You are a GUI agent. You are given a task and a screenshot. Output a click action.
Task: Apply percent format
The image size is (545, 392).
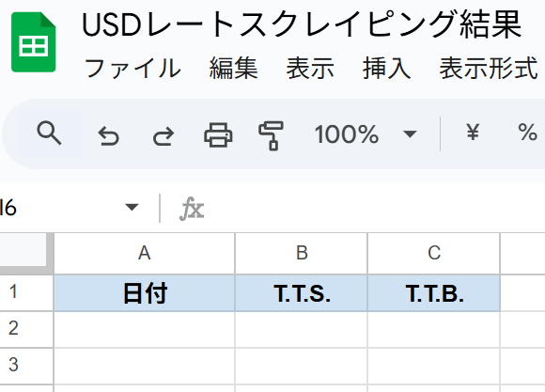point(527,133)
